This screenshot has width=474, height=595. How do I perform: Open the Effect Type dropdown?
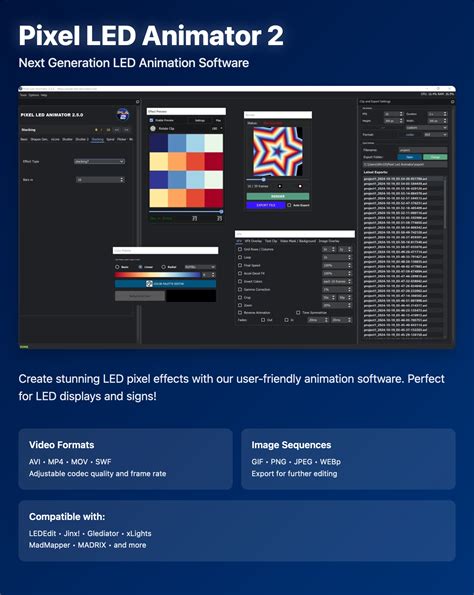[x=99, y=162]
